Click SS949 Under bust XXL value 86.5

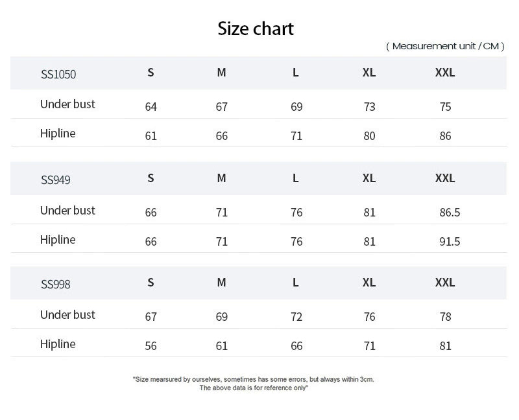click(450, 213)
